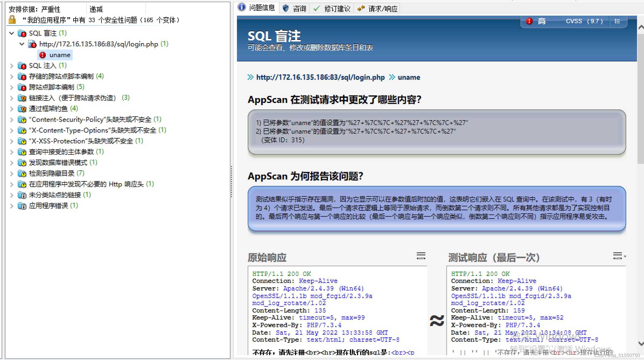Screen dimensions: 644x360
Task: Click the 应用程序错误 folder icon
Action: [22, 206]
